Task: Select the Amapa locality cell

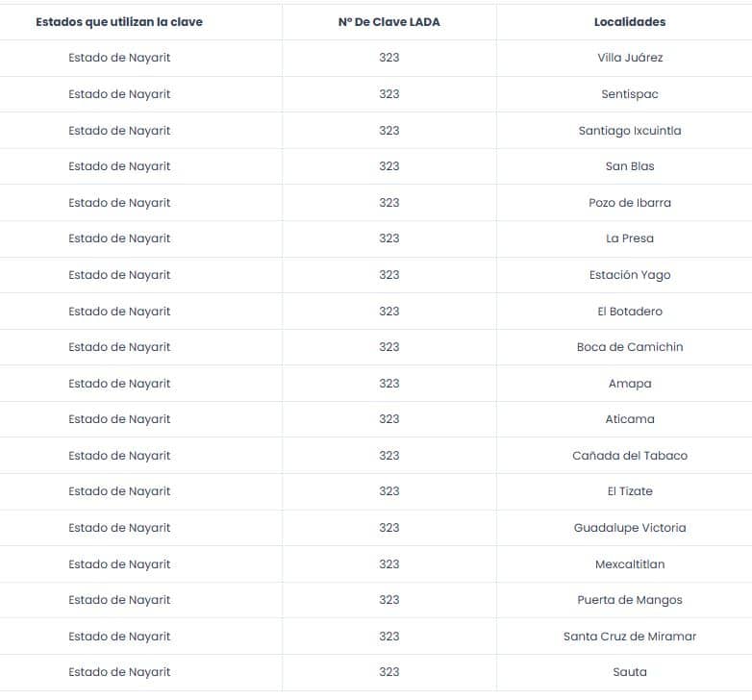Action: pos(630,384)
